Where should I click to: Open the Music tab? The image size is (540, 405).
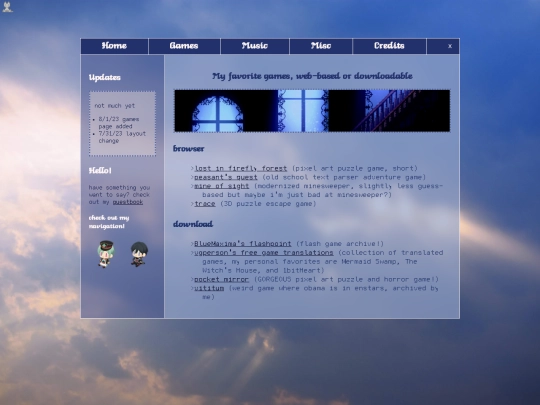(255, 46)
